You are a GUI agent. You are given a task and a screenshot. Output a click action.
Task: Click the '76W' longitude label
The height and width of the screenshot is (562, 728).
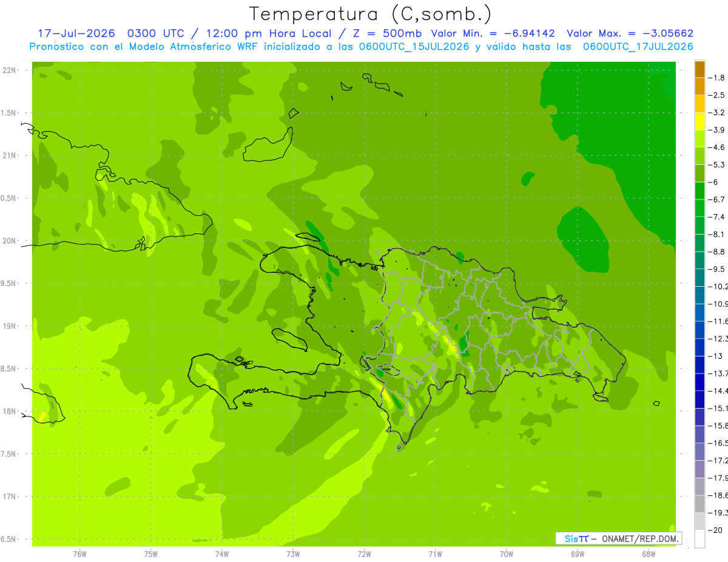79,554
